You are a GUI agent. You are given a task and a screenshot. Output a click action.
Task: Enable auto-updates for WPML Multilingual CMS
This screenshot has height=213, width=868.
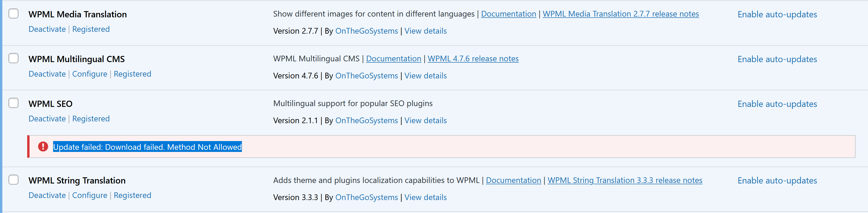point(777,59)
